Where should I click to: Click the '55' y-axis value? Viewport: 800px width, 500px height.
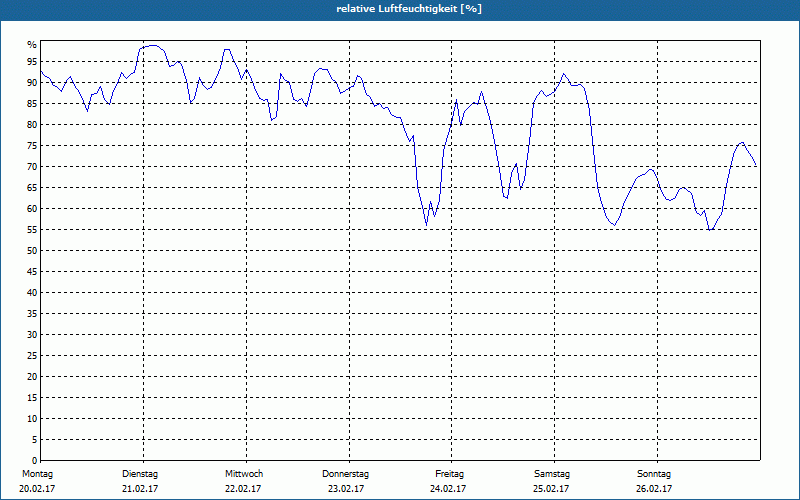pos(32,230)
